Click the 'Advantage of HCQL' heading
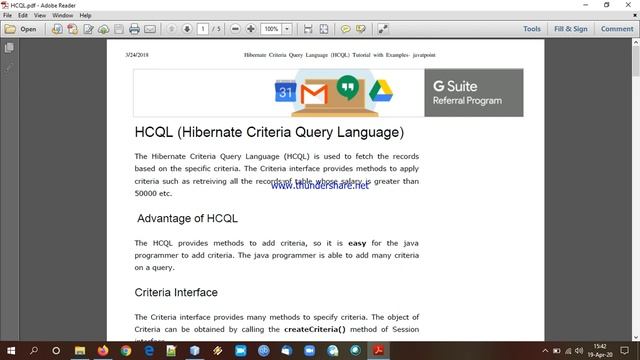The image size is (640, 360). click(187, 218)
